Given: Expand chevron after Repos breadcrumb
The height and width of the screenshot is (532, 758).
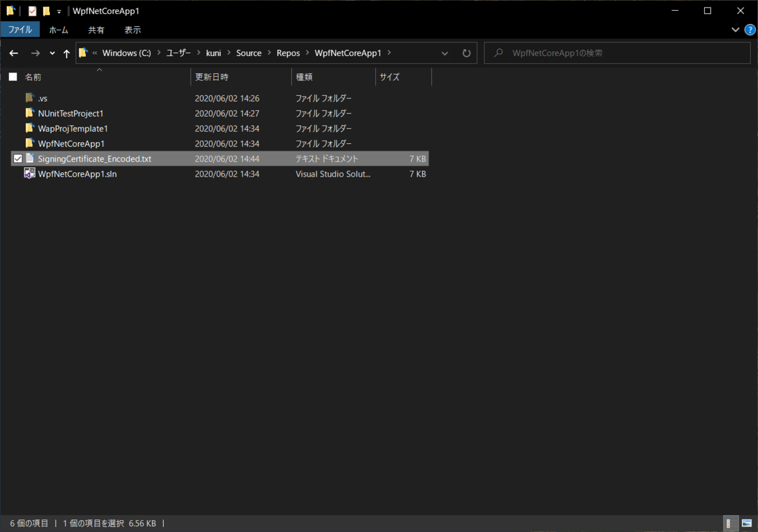Looking at the screenshot, I should point(307,53).
